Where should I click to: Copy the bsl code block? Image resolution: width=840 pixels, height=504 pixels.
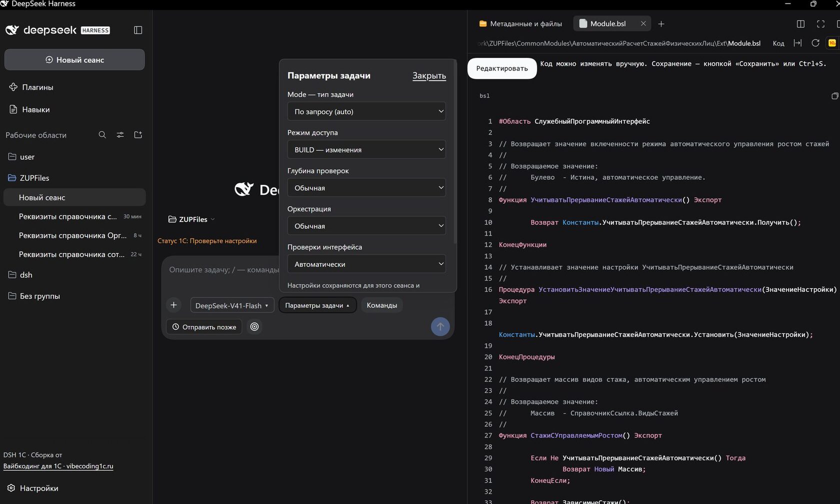pyautogui.click(x=834, y=96)
